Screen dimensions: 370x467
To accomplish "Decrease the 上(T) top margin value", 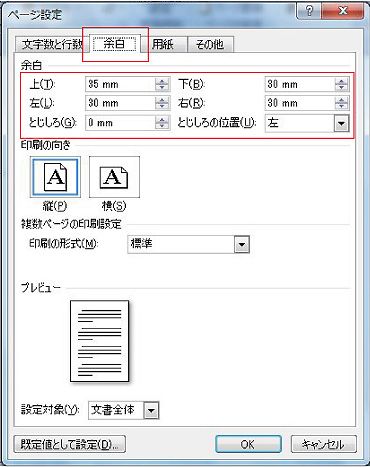I will (162, 88).
